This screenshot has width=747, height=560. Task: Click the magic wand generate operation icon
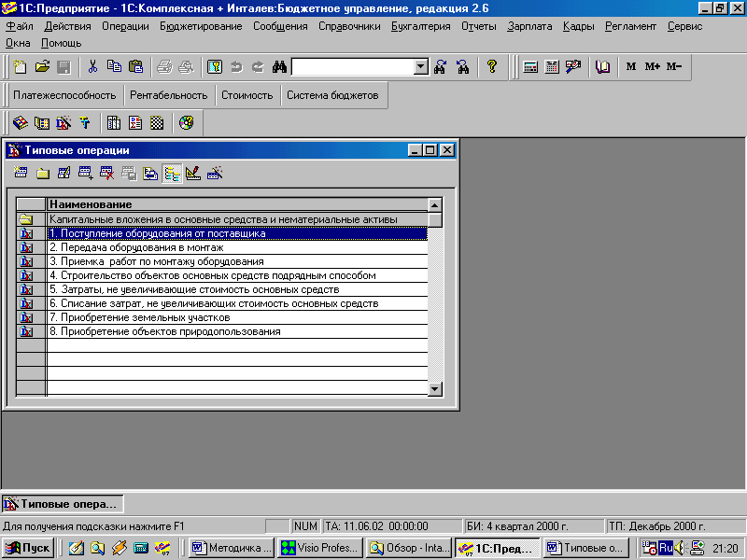click(215, 174)
